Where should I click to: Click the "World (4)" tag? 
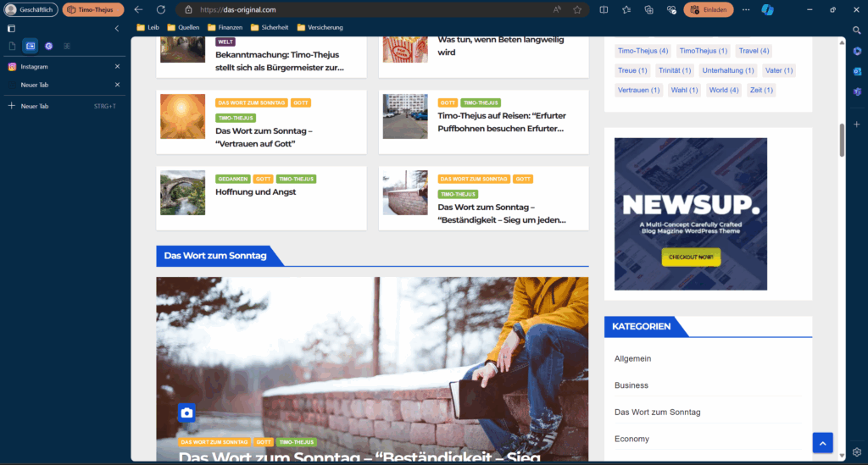click(724, 90)
